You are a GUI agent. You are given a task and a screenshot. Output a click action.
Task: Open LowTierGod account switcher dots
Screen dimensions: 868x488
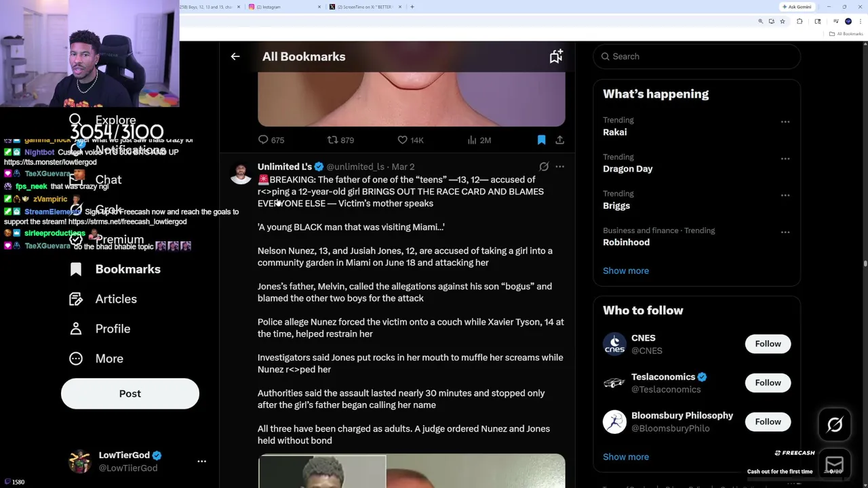201,462
